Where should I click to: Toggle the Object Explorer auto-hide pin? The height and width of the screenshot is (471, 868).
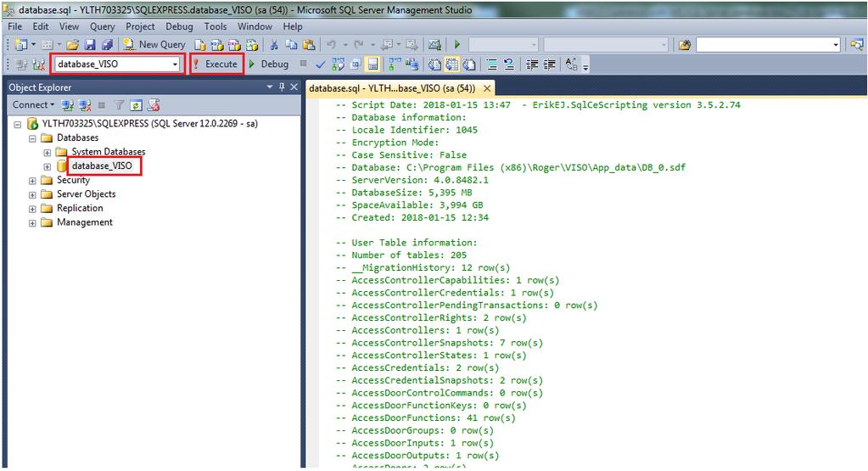(x=282, y=87)
